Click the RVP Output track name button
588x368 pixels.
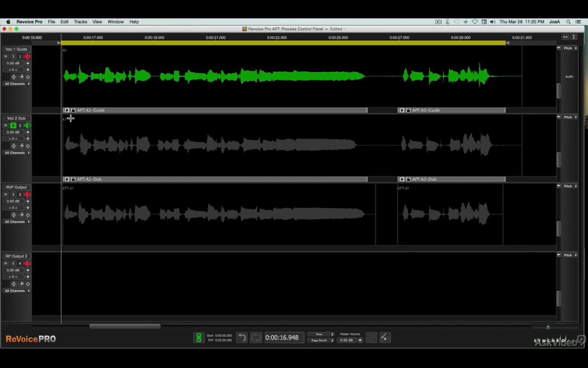pyautogui.click(x=17, y=187)
